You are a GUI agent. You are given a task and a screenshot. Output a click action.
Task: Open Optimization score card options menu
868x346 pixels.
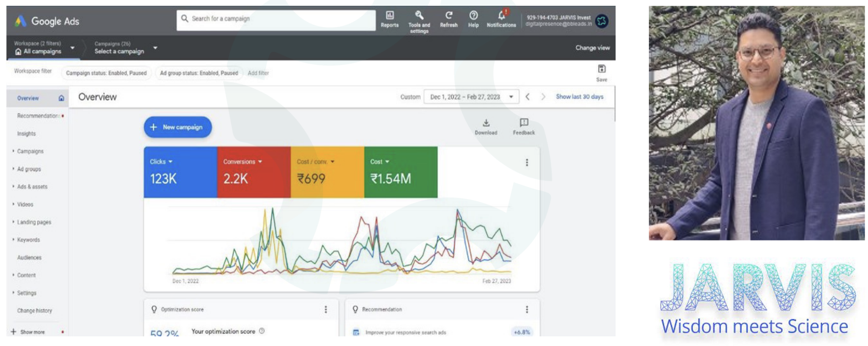coord(326,309)
